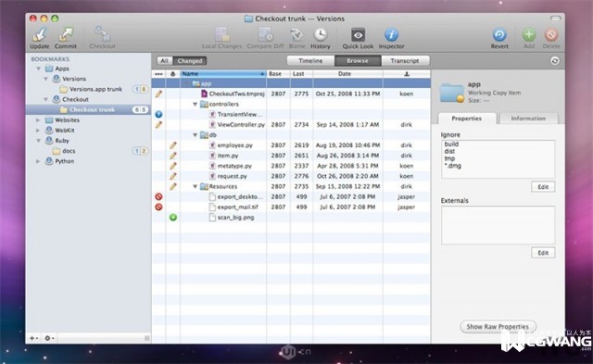The image size is (593, 364).
Task: Switch to the Browse view
Action: [358, 61]
